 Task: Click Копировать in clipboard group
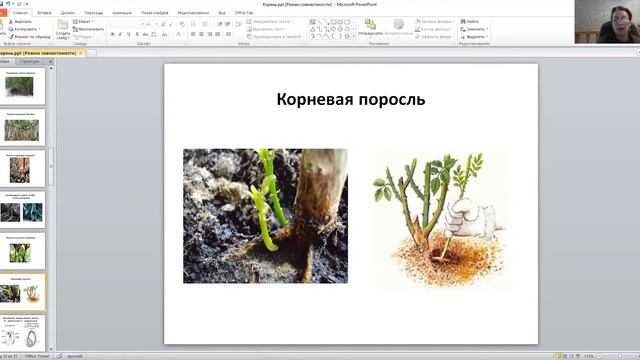coord(24,29)
